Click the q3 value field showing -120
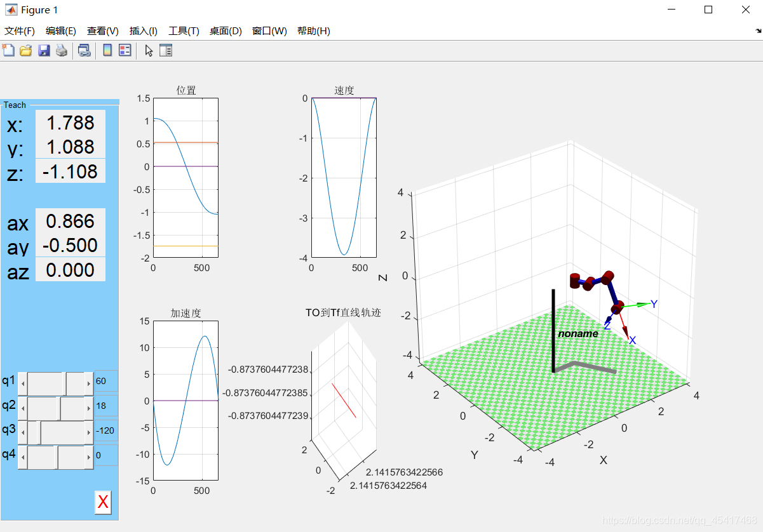The width and height of the screenshot is (763, 532). point(105,430)
